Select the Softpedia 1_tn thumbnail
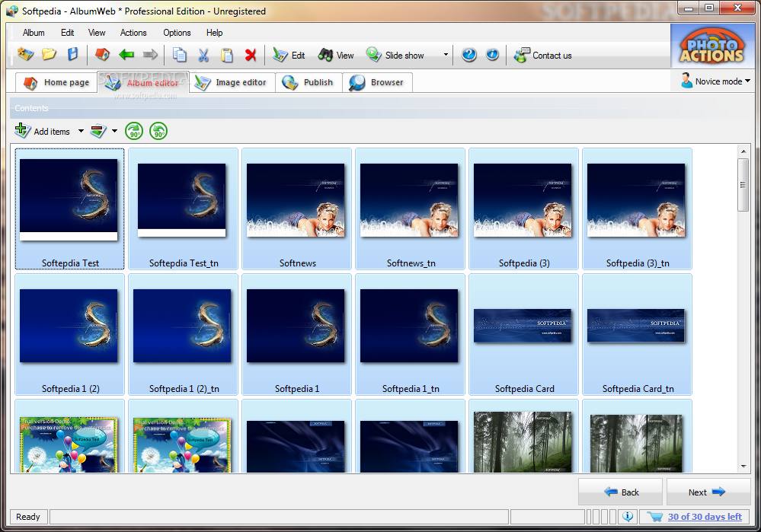This screenshot has width=761, height=532. click(x=410, y=335)
